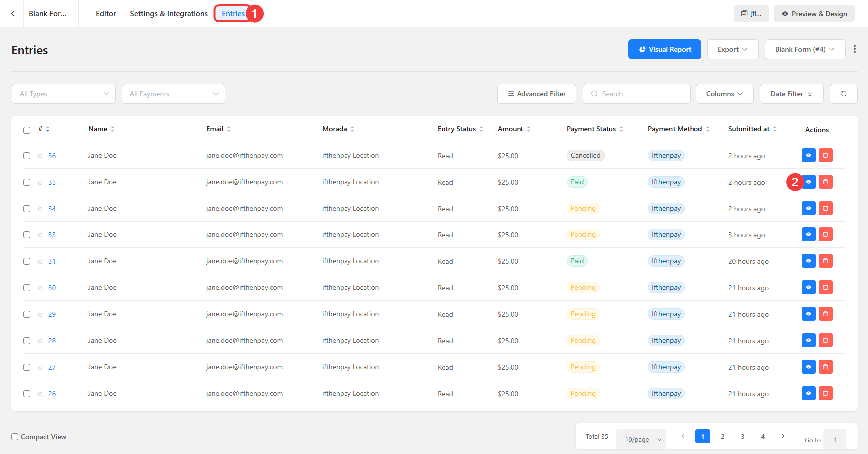Go to pagination page 4
The image size is (868, 454).
tap(762, 436)
